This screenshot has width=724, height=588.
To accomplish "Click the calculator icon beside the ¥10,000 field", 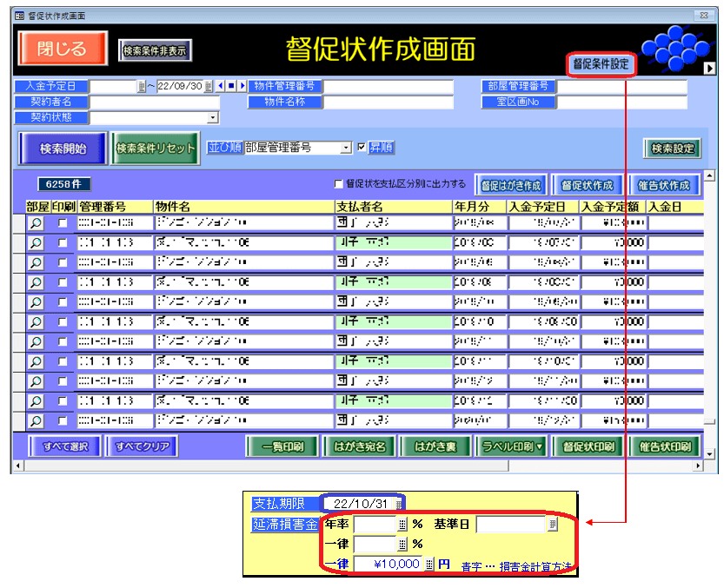I will pos(428,564).
